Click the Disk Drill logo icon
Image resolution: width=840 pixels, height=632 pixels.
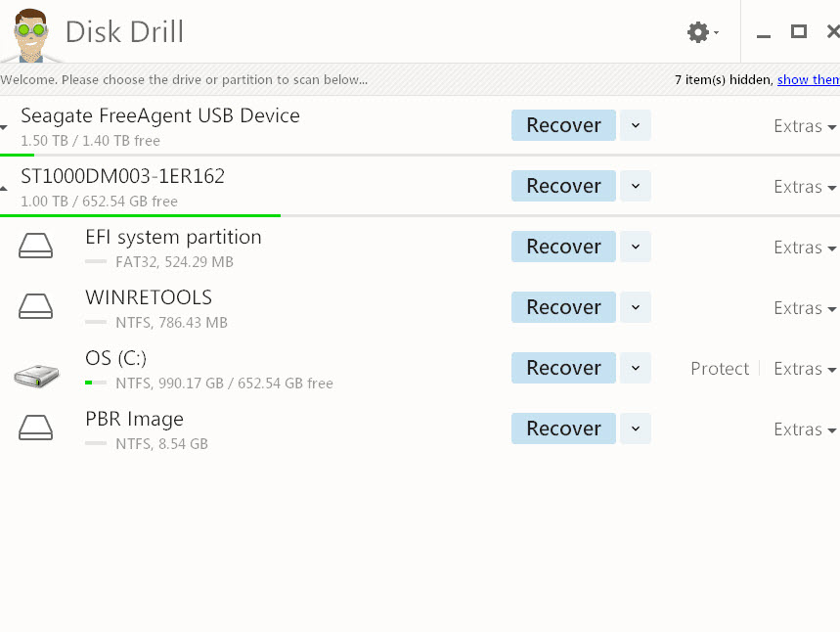click(x=29, y=32)
